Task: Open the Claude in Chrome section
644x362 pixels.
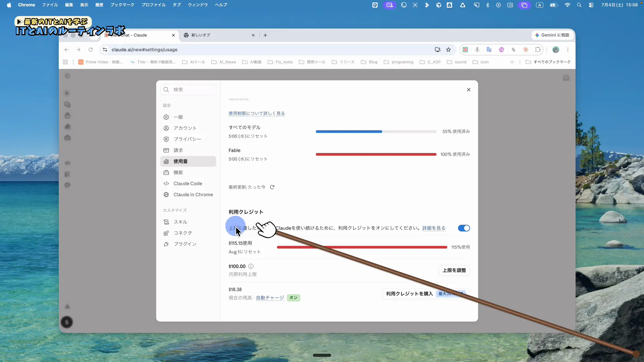Action: coord(188,194)
